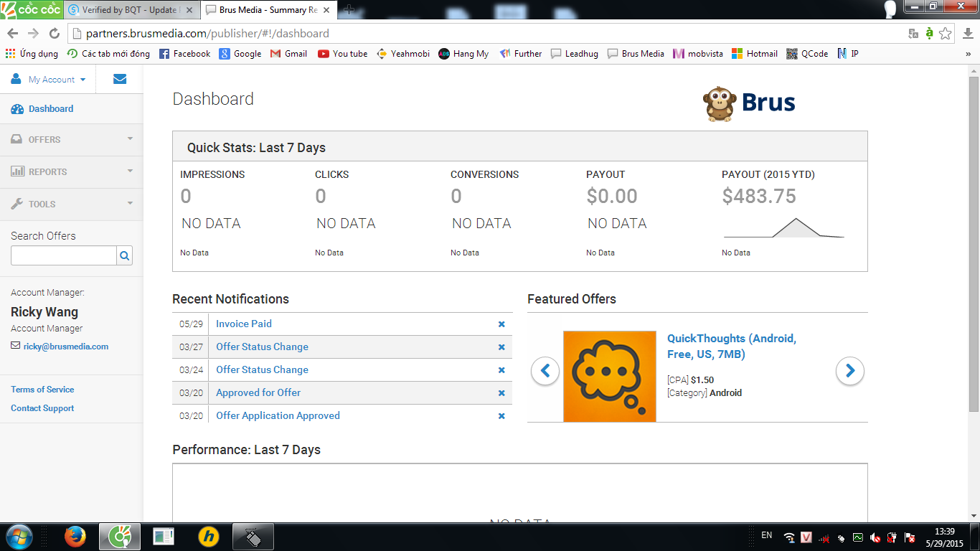Open the Action Center flag tray icon
This screenshot has width=980, height=551.
click(910, 537)
